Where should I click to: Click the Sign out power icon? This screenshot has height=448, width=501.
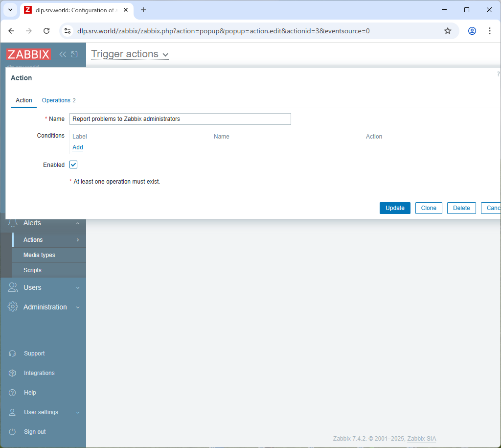coord(13,432)
